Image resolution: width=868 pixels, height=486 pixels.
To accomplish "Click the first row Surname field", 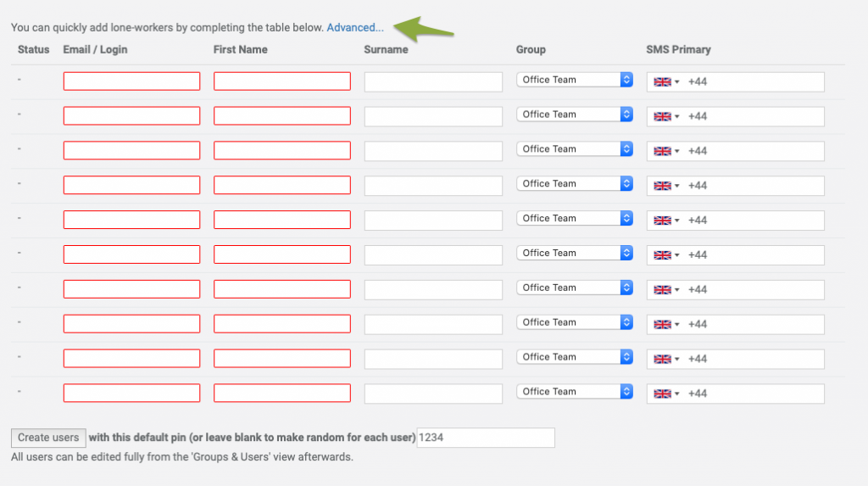I will (433, 82).
